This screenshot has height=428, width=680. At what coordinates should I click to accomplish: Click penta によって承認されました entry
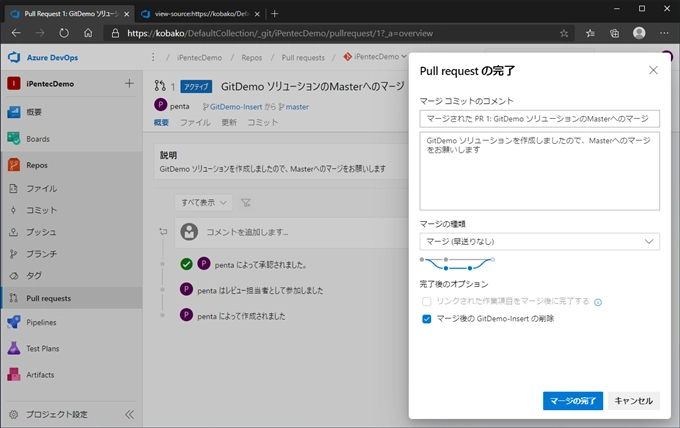261,265
